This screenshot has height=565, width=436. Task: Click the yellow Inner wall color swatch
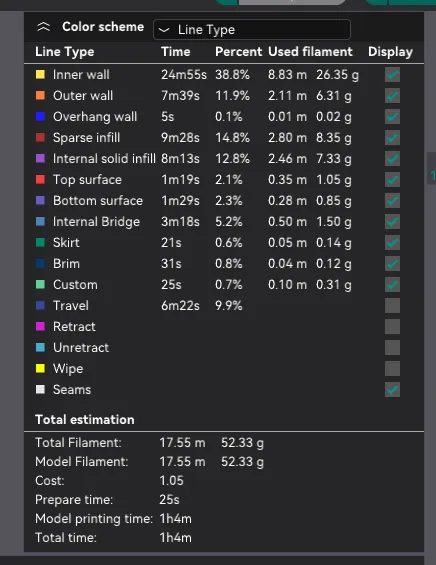coord(40,75)
